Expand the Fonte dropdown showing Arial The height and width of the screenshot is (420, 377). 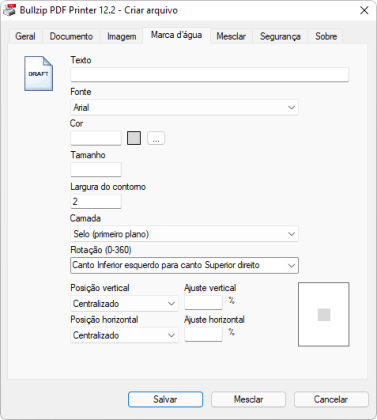184,107
